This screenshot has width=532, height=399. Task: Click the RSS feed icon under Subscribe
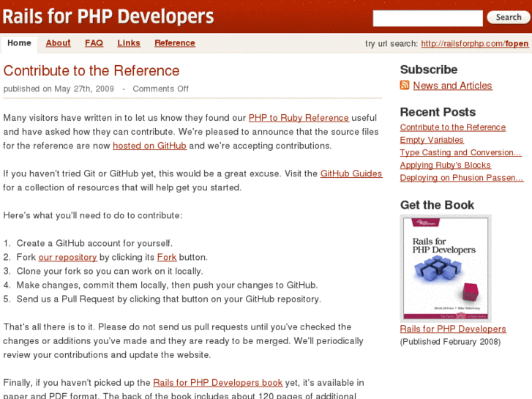pyautogui.click(x=405, y=85)
